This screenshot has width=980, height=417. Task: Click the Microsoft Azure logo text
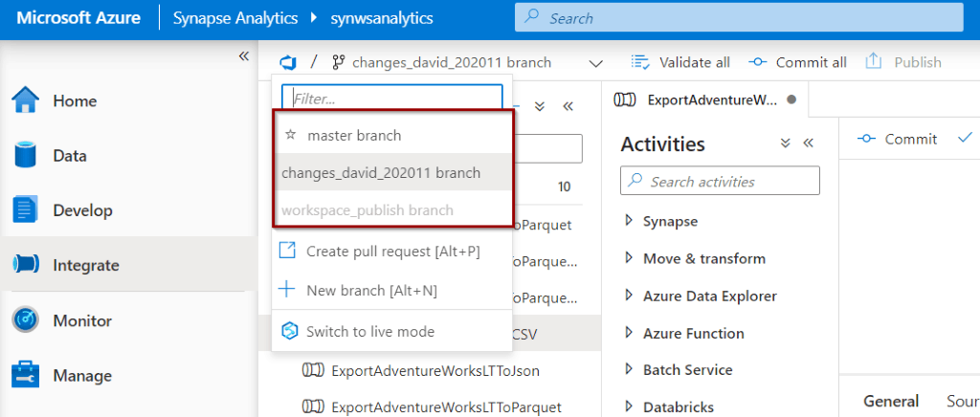coord(78,18)
